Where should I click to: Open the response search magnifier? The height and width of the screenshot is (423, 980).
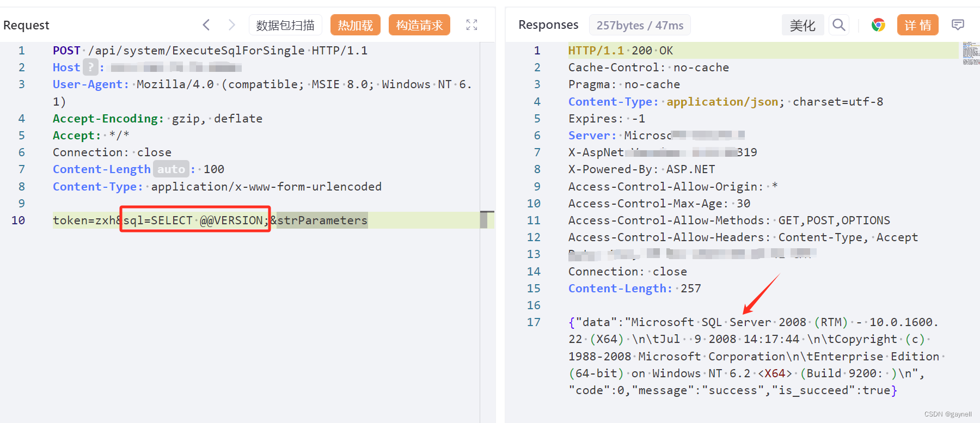(839, 24)
